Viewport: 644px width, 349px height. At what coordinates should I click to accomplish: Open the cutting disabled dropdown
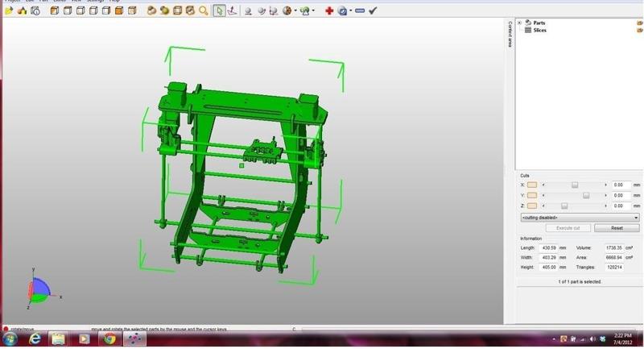(580, 218)
